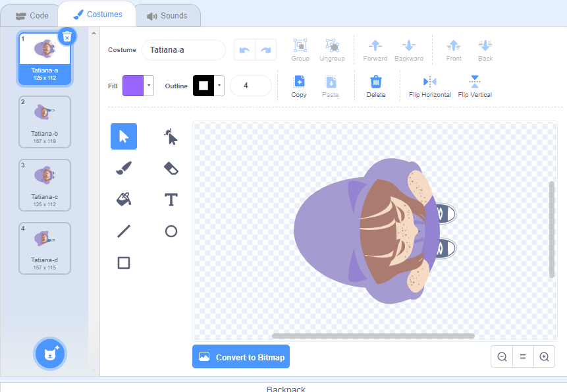
Task: Zoom out of the canvas
Action: 502,357
